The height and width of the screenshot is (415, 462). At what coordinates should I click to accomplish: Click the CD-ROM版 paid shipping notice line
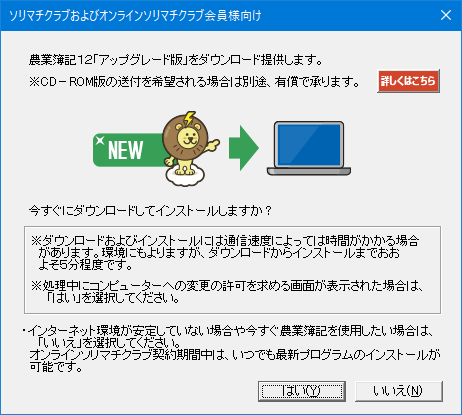coord(194,82)
